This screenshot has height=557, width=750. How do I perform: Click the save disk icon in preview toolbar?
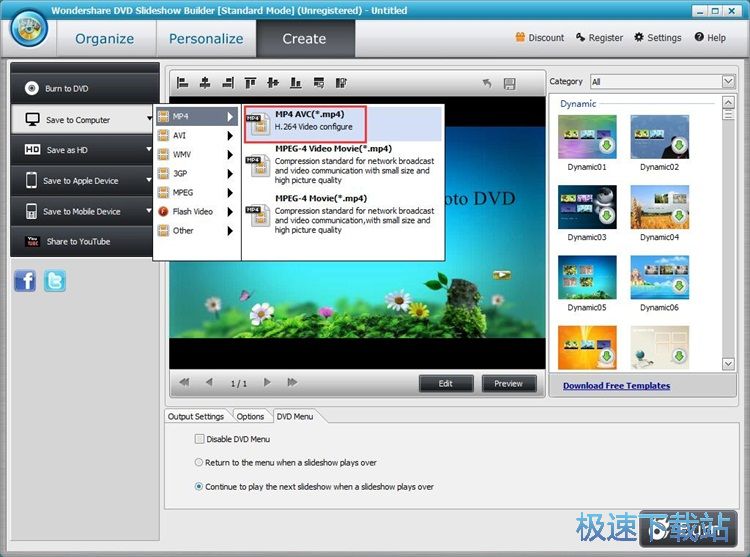[x=509, y=84]
